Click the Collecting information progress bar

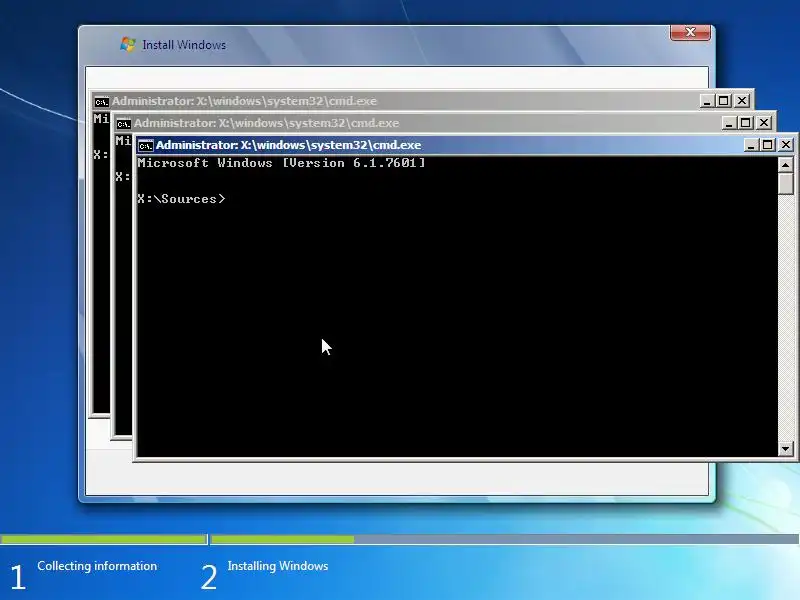pyautogui.click(x=104, y=539)
